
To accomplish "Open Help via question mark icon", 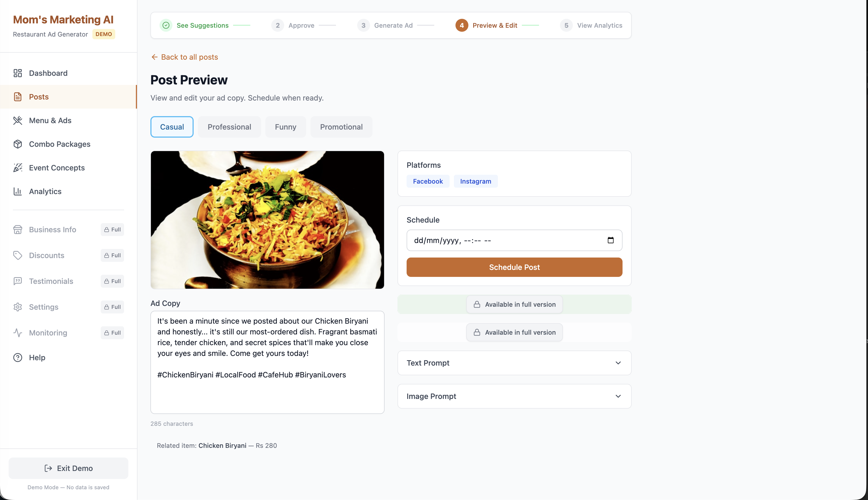I will click(x=18, y=358).
